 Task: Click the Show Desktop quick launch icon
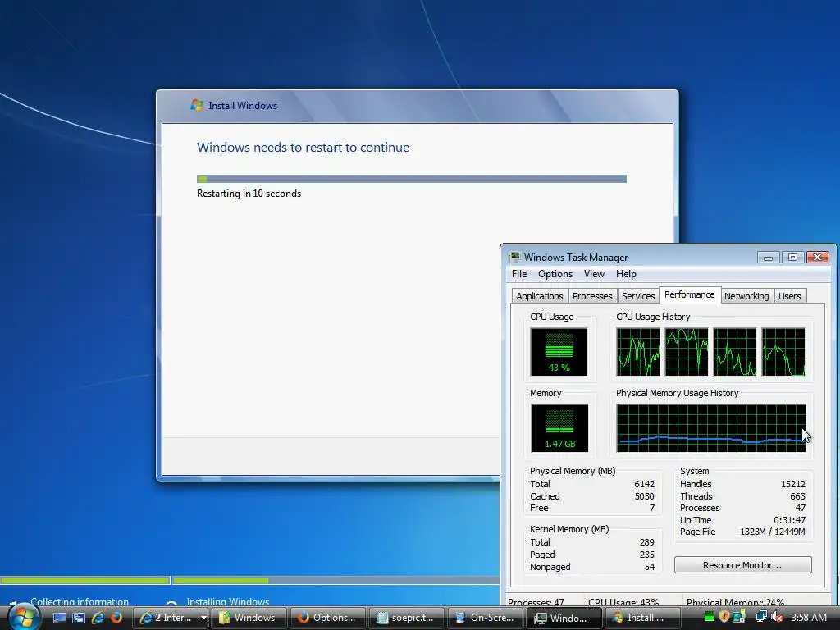(60, 618)
